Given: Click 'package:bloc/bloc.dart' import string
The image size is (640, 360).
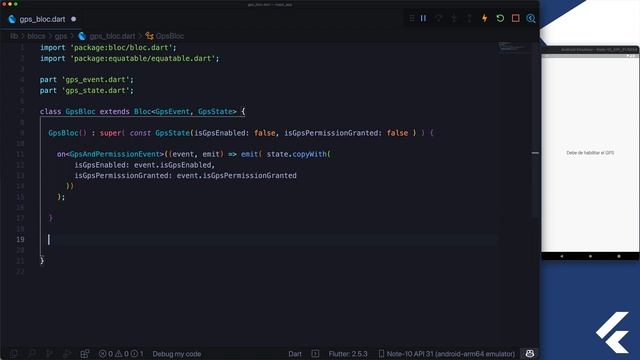Looking at the screenshot, I should (121, 48).
